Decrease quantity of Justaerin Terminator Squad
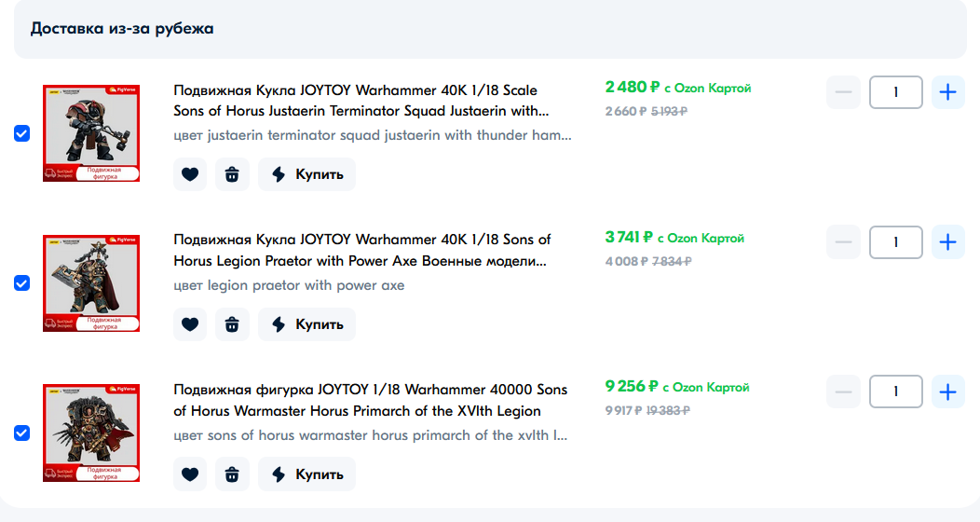This screenshot has width=980, height=522. click(x=843, y=92)
